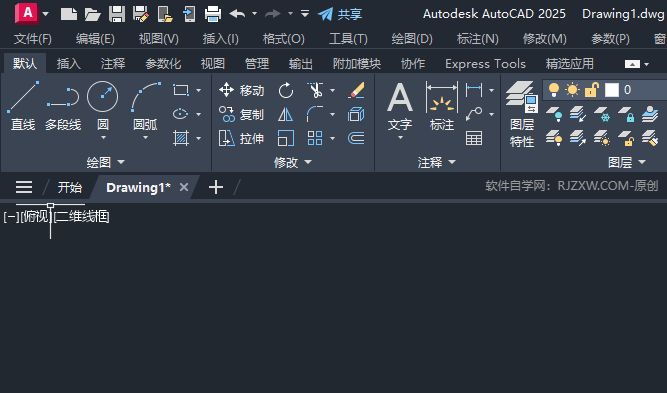The height and width of the screenshot is (393, 667).
Task: Click the Plot printer icon
Action: coord(213,14)
